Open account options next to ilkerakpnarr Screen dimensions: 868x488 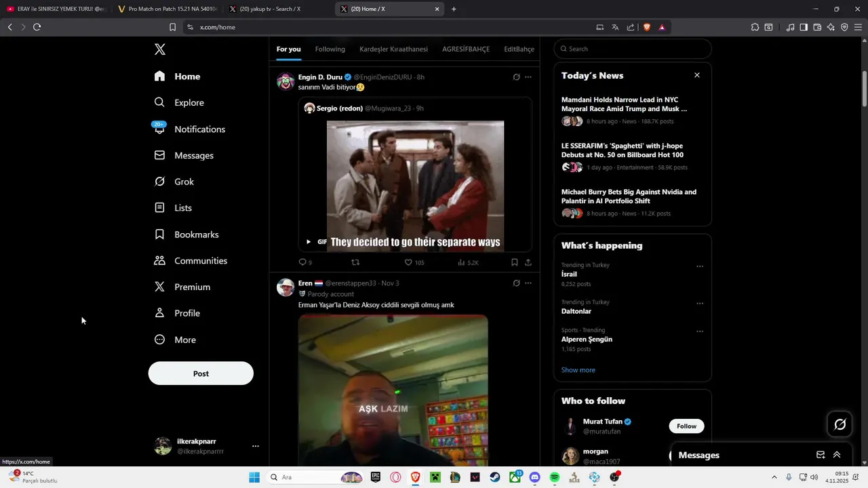[x=256, y=446]
